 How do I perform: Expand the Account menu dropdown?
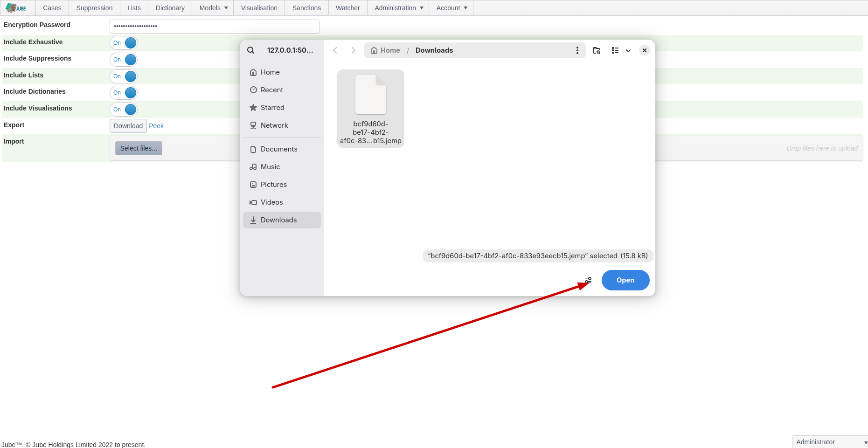point(451,8)
